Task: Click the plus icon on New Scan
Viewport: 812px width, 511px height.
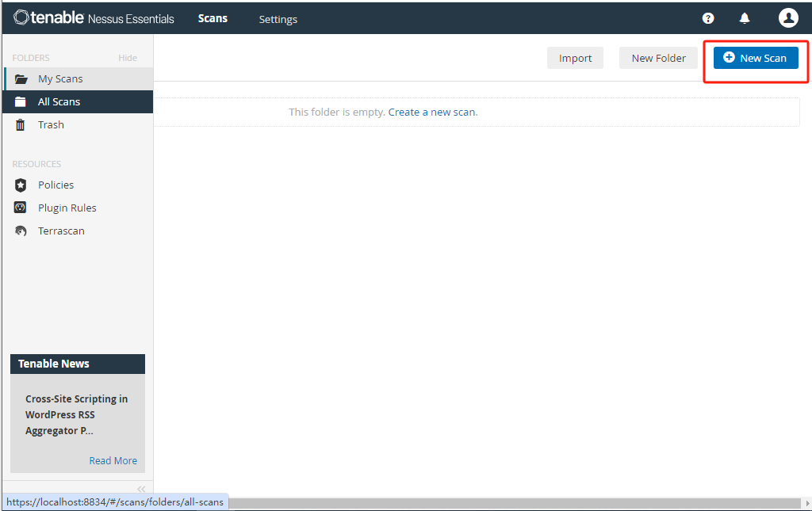Action: [729, 57]
